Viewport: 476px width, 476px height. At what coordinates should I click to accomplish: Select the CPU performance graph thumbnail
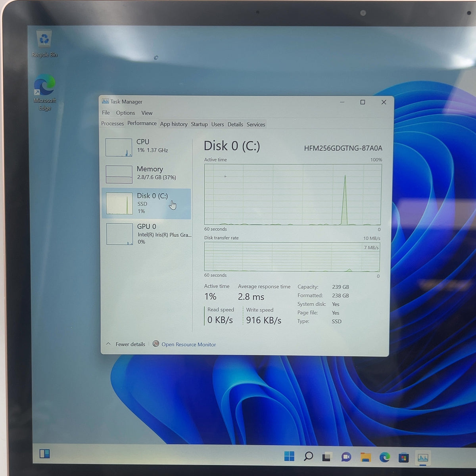point(119,148)
